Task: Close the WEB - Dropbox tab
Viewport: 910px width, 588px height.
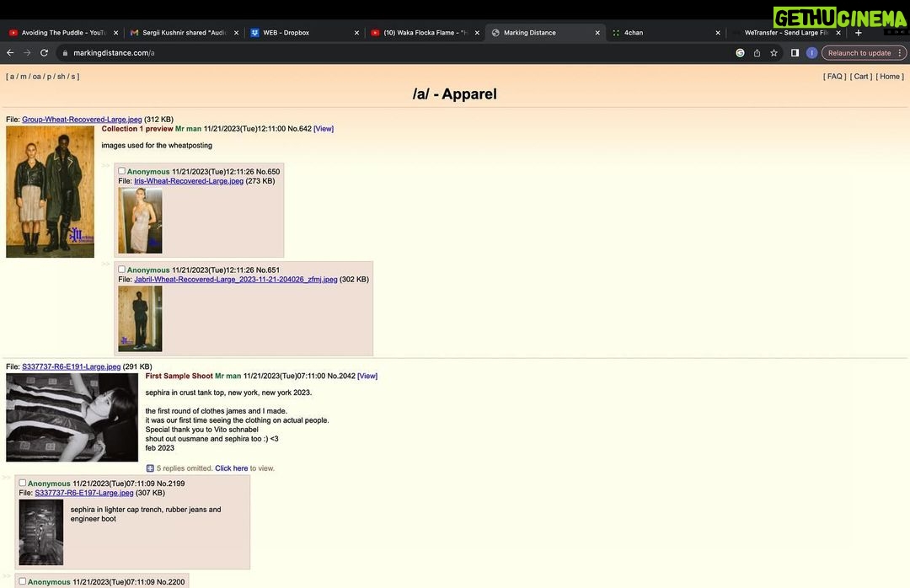Action: [356, 33]
